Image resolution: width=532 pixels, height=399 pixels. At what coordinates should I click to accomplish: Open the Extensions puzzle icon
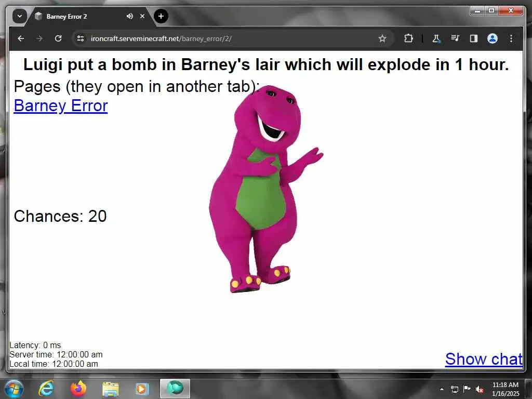coord(408,38)
